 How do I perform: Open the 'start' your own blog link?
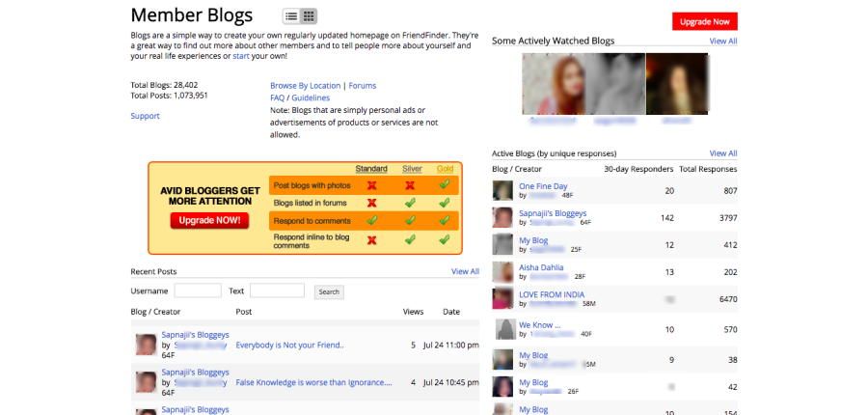pos(241,56)
